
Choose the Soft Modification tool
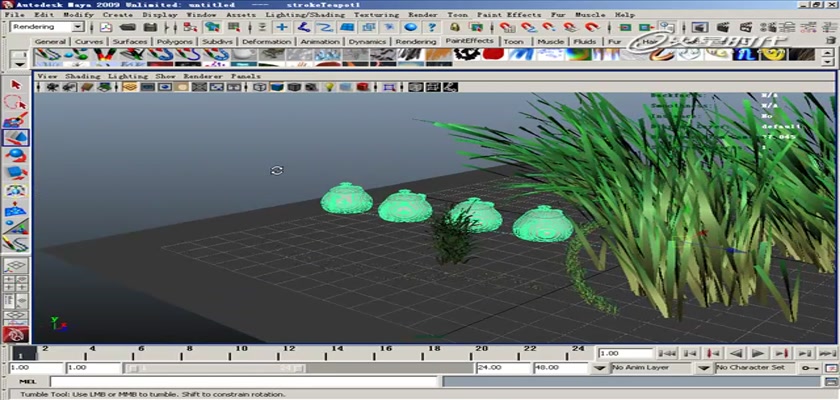pos(16,208)
